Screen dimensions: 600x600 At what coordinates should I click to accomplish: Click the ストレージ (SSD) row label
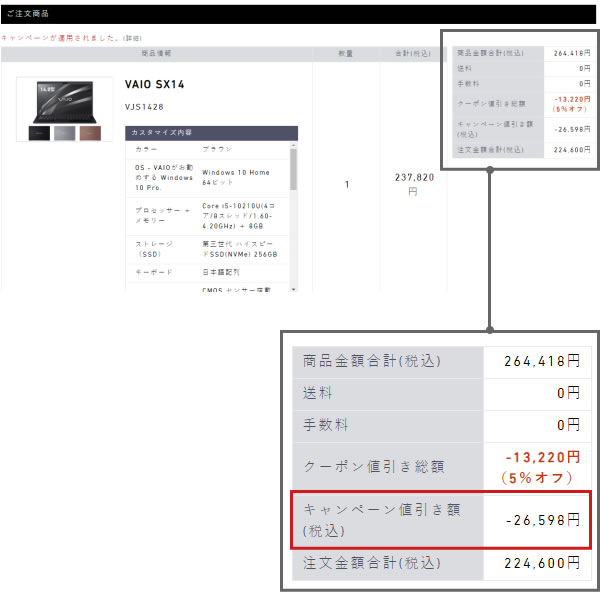click(x=154, y=249)
